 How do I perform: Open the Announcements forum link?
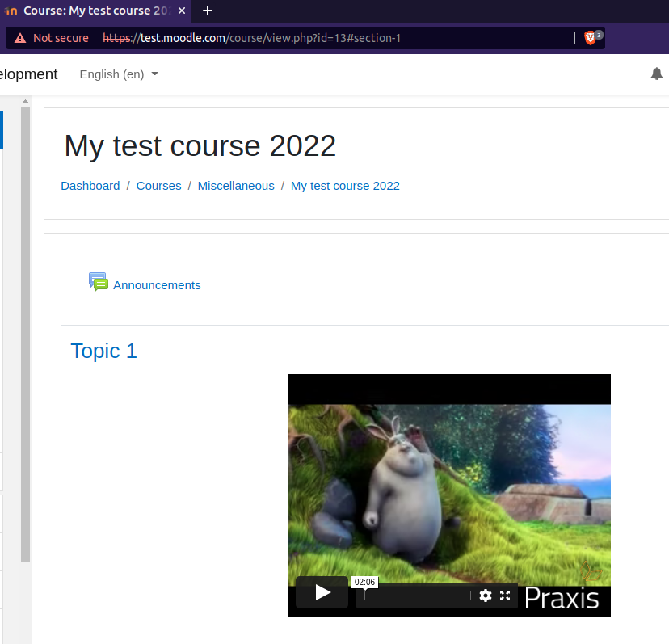157,285
